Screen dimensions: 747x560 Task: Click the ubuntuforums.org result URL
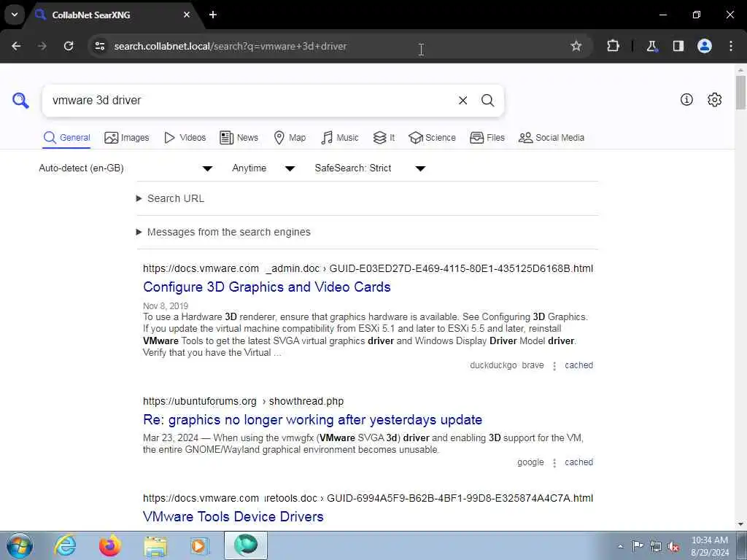tap(243, 402)
